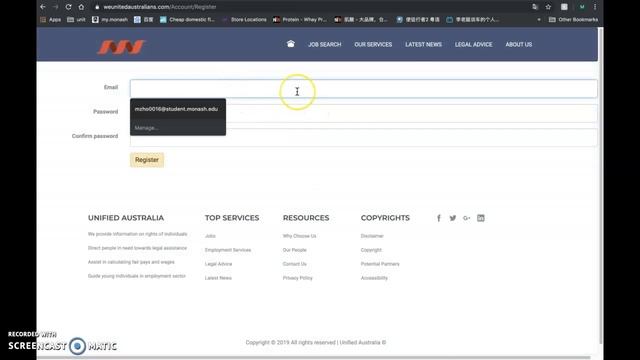Go to LATEST NEWS page

click(423, 44)
